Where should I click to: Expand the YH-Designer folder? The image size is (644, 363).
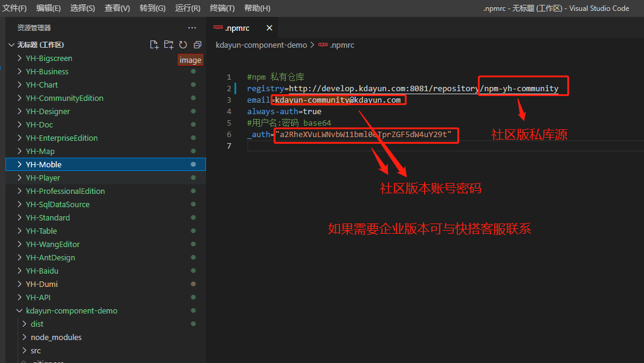[20, 112]
